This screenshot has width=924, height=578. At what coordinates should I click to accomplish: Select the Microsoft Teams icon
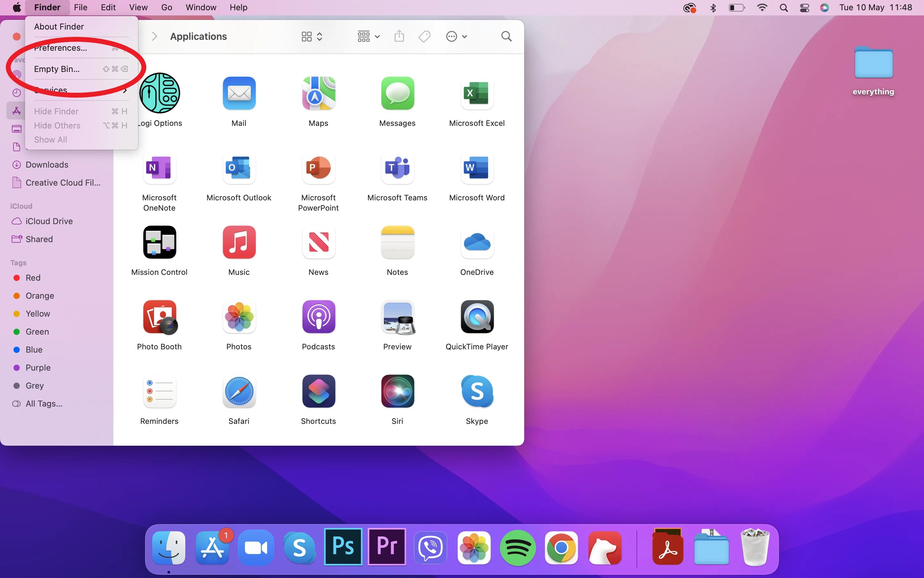(398, 168)
